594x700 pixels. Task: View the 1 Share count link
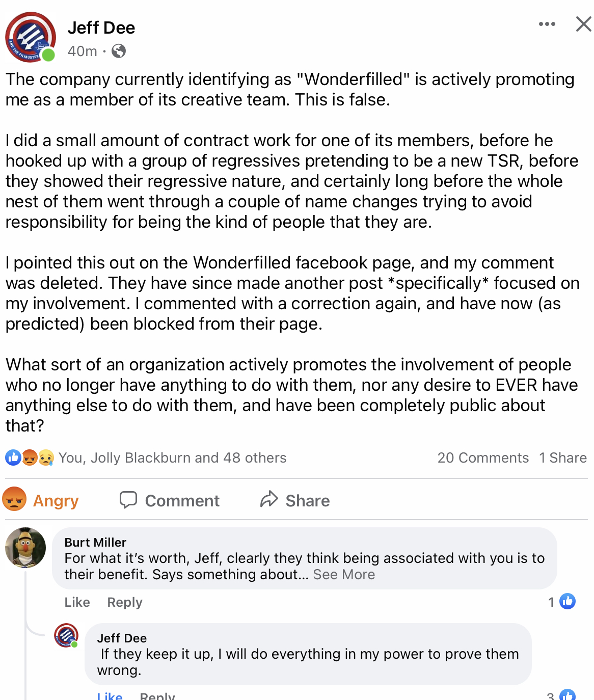[563, 457]
